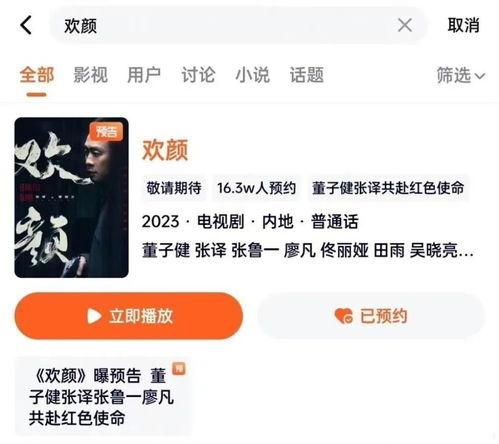This screenshot has width=499, height=444.
Task: Switch to the 小说 tab
Action: click(x=252, y=75)
